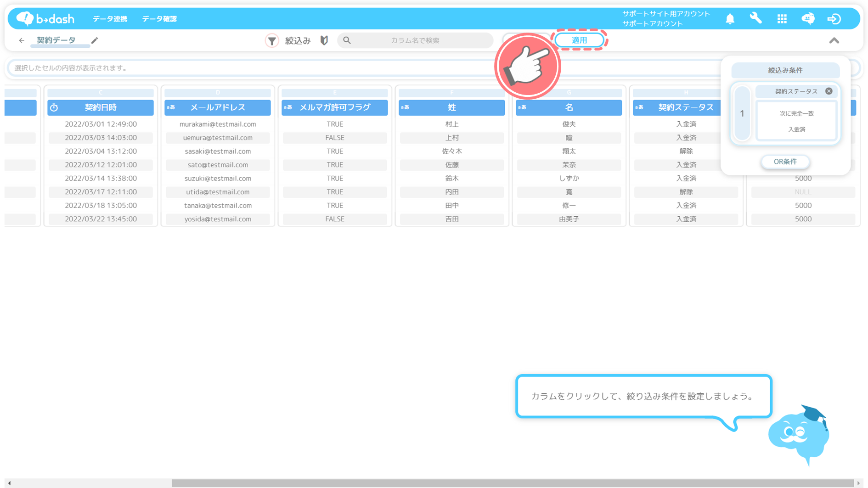This screenshot has width=868, height=488.
Task: Open the データ連携 menu
Action: click(x=110, y=19)
